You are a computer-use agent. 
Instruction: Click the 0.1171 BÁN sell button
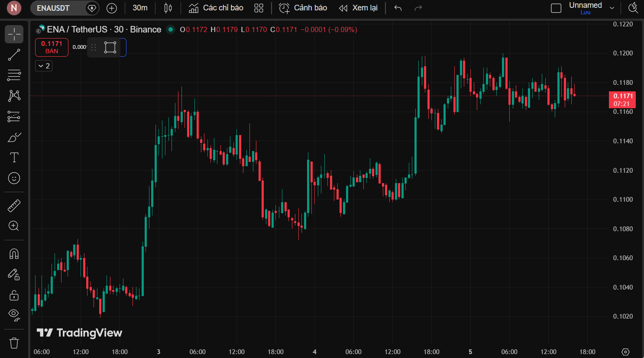(x=52, y=47)
